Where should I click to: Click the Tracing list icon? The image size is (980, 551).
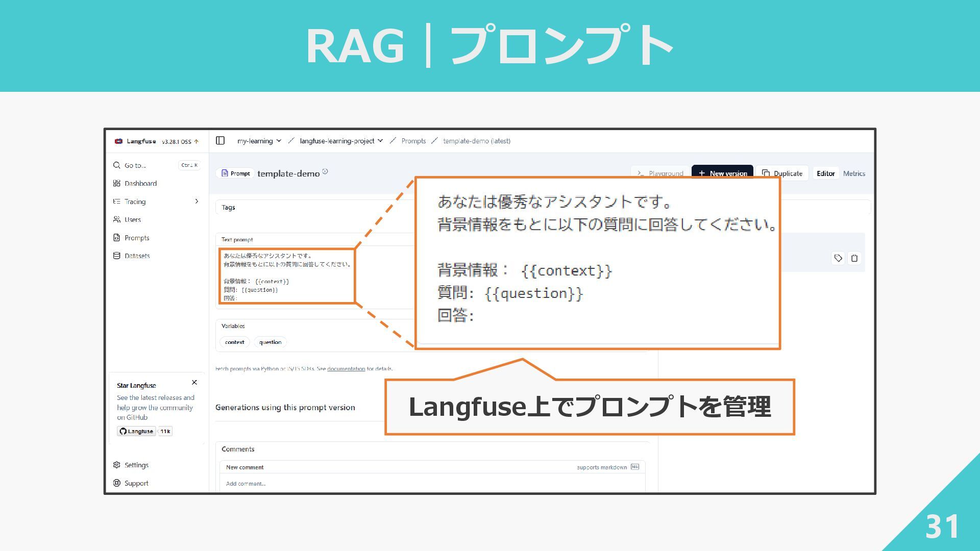(x=116, y=202)
